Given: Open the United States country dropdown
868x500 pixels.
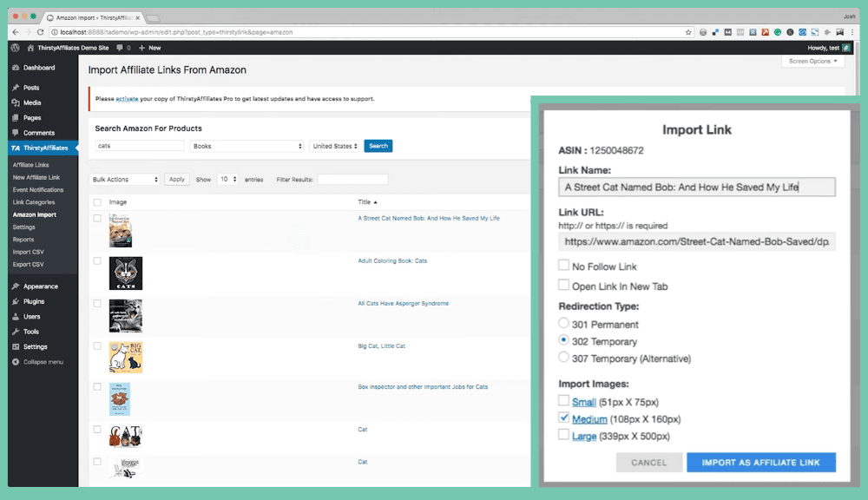Looking at the screenshot, I should 334,146.
